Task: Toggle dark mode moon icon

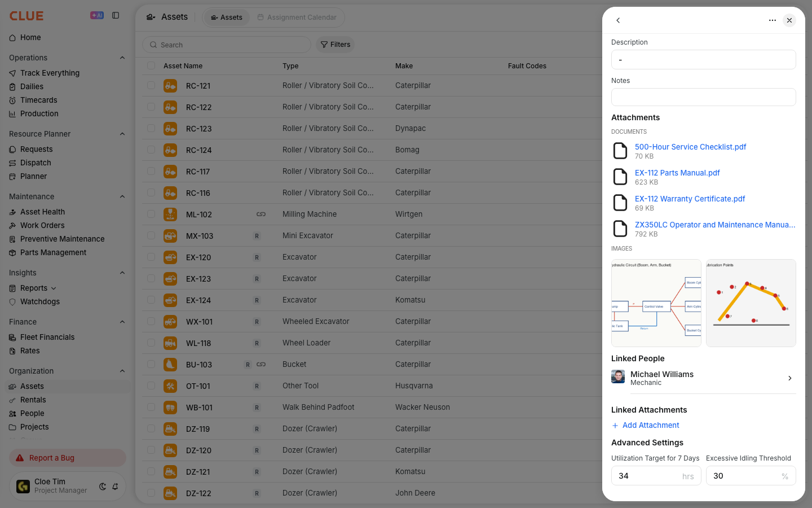Action: [x=103, y=487]
